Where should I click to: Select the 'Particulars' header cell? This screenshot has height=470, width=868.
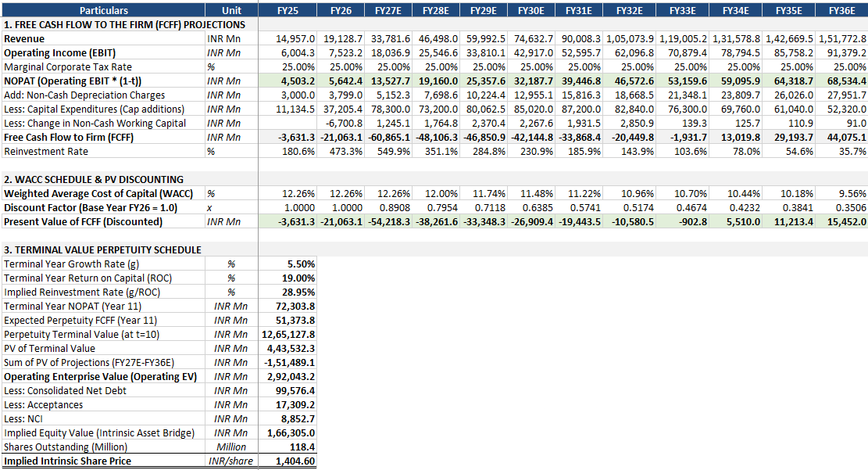103,10
